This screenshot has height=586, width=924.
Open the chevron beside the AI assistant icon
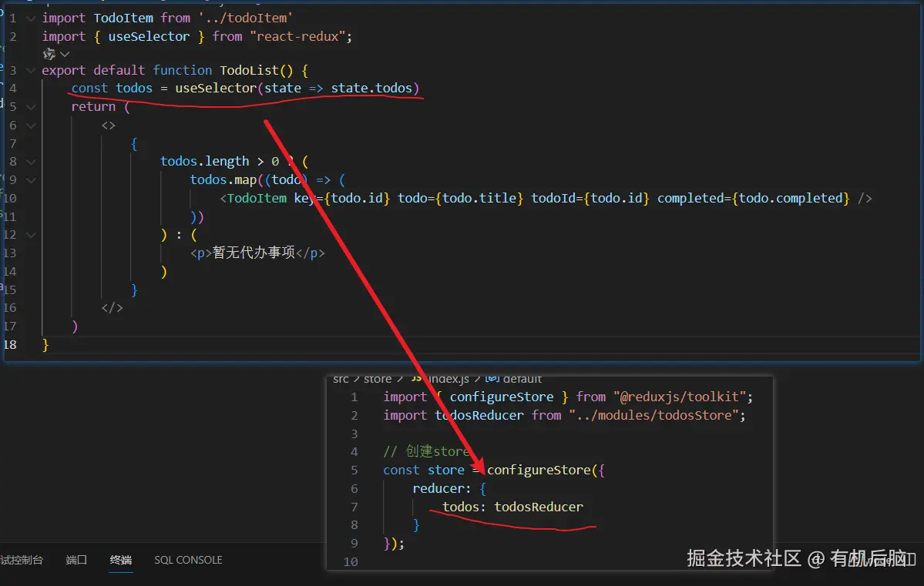[x=65, y=54]
